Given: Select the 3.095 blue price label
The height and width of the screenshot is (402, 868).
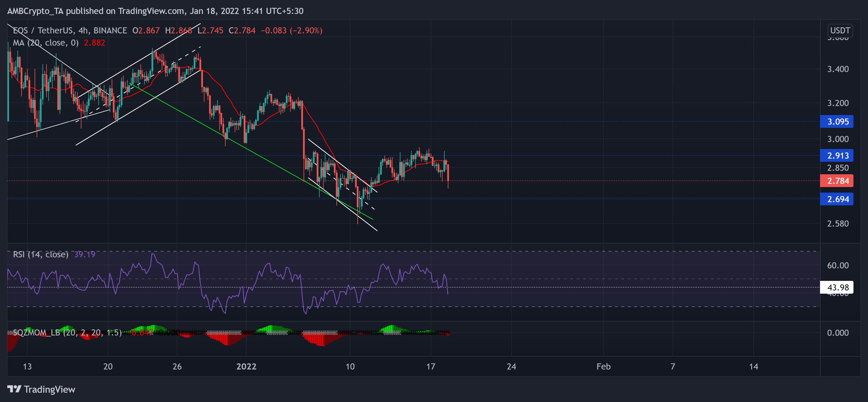Looking at the screenshot, I should pos(837,121).
